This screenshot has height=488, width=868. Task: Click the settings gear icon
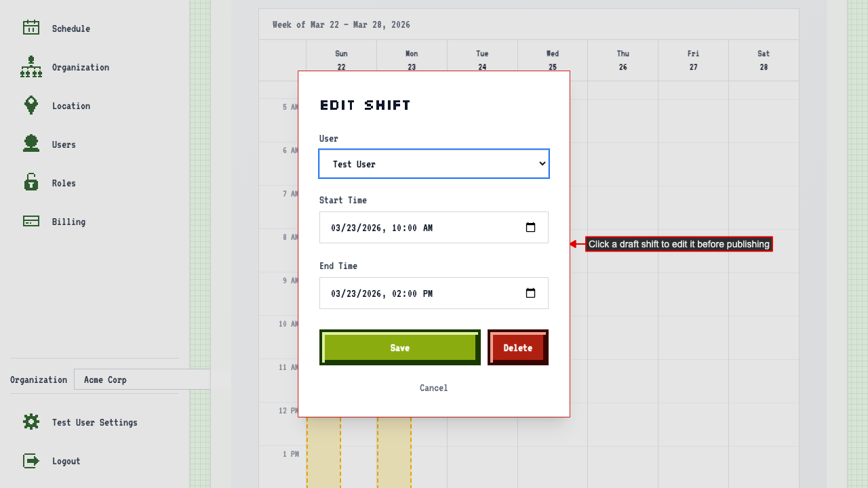[x=31, y=422]
